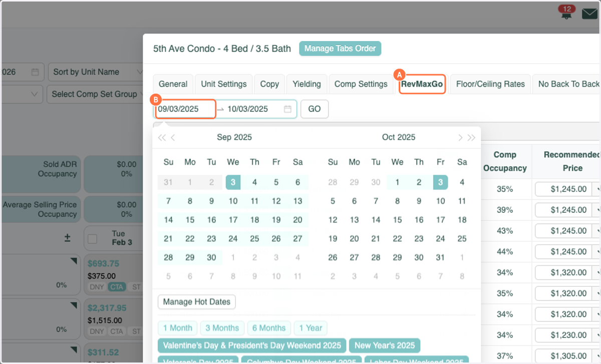Click the GO button
Viewport: 601px width, 364px height.
click(x=315, y=109)
